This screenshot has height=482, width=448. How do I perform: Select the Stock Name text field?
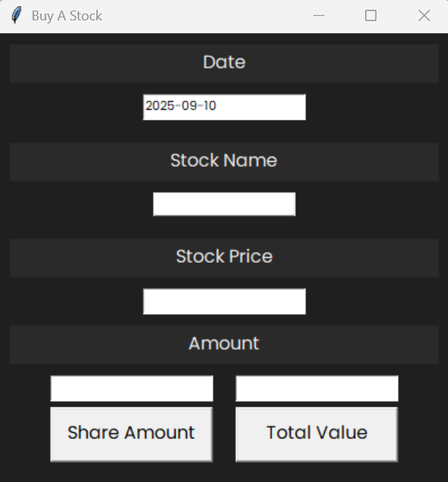click(224, 204)
